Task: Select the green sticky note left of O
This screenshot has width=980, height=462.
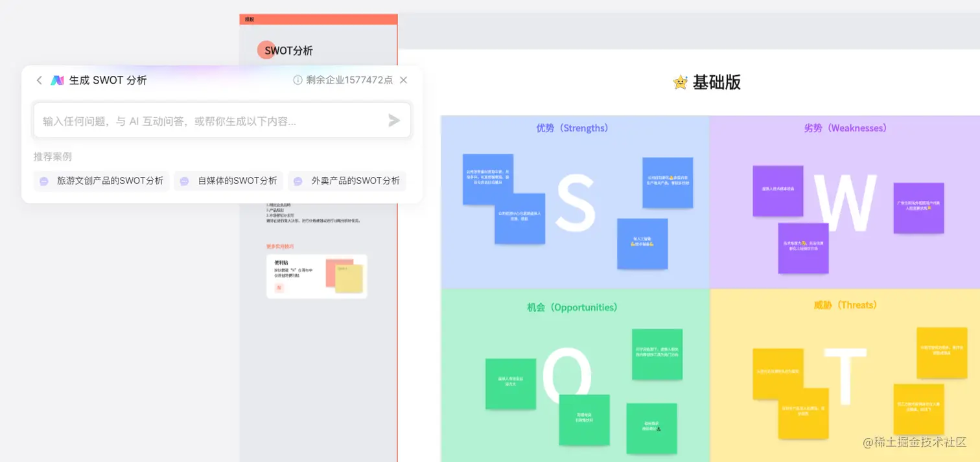Action: [511, 384]
